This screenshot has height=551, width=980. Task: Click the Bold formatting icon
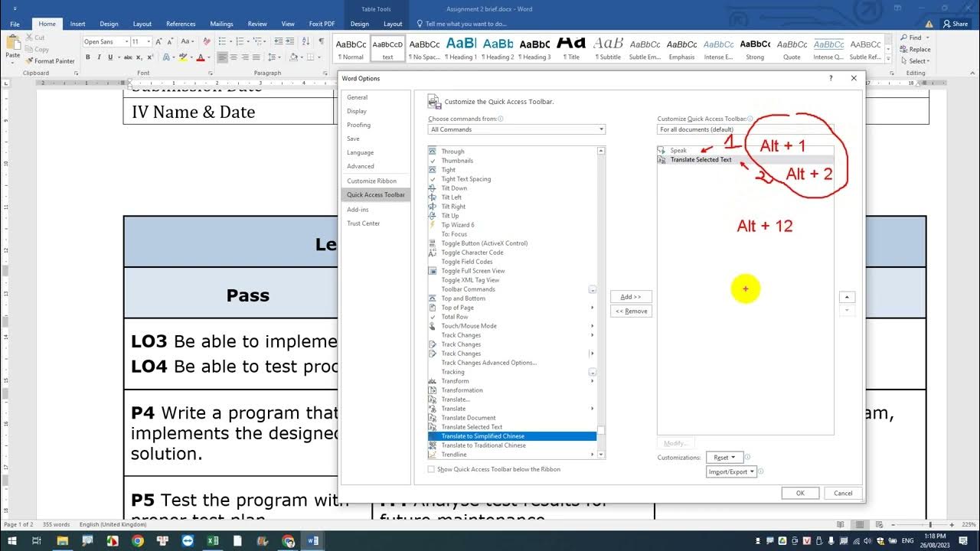click(88, 57)
